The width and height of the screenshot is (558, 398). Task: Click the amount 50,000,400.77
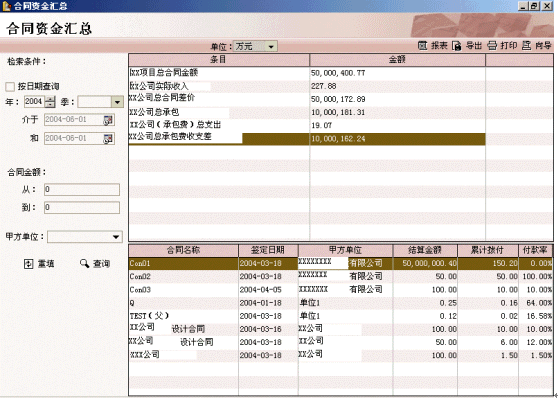[x=338, y=73]
